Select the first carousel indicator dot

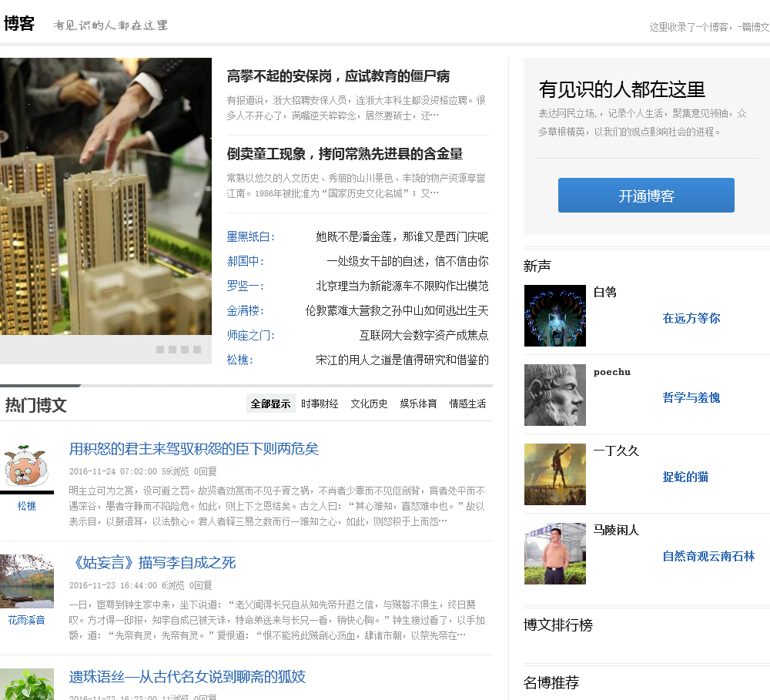(160, 350)
